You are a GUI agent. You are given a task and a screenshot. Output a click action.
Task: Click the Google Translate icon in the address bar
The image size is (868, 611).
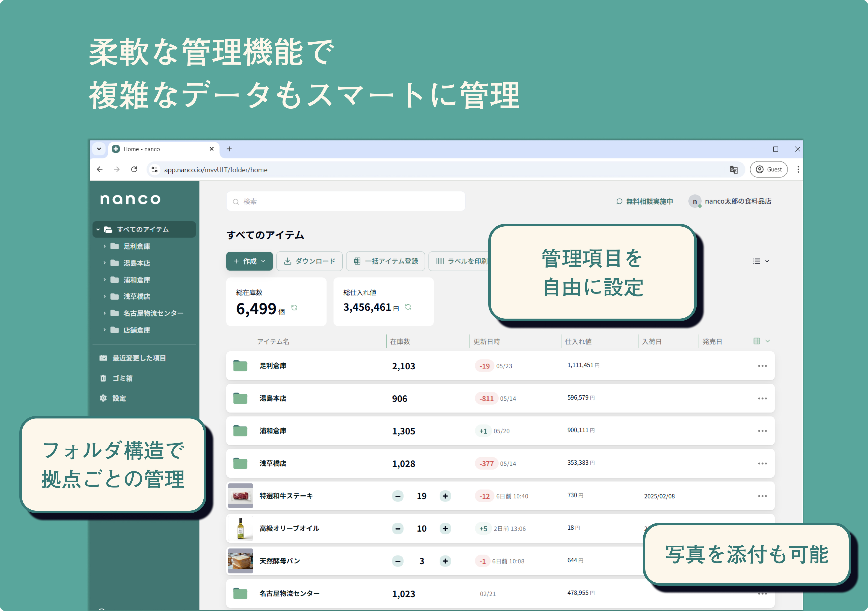[734, 170]
